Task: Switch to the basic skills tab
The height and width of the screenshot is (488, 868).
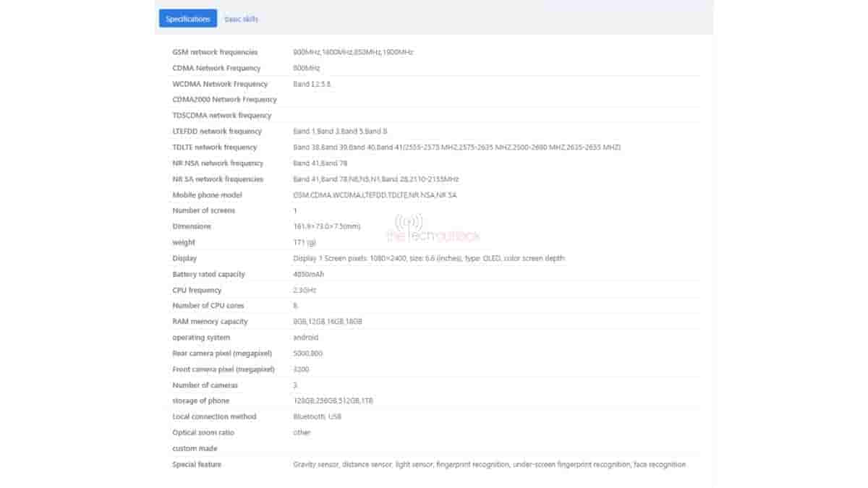Action: tap(241, 19)
